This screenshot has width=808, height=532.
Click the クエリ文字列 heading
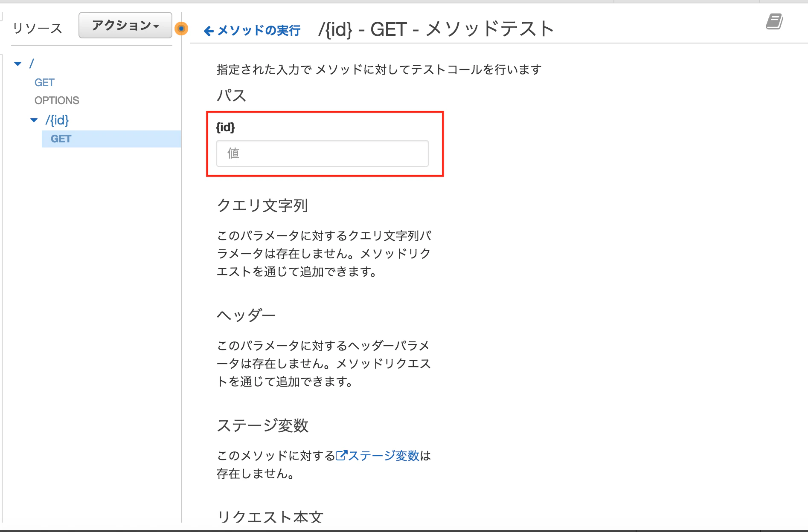[x=262, y=205]
